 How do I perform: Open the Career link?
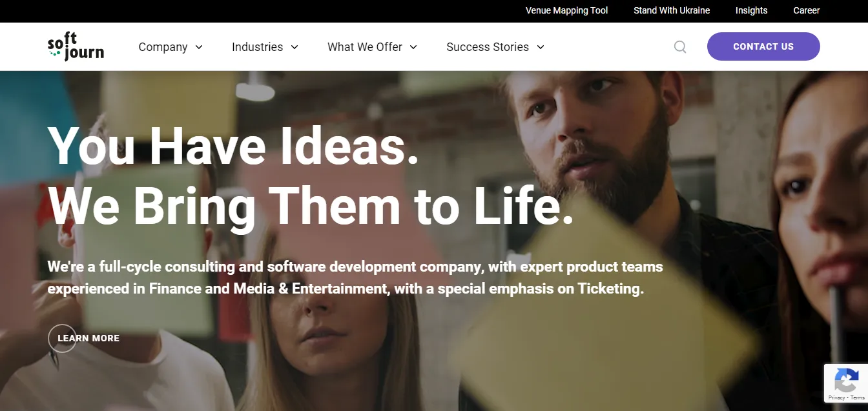(x=807, y=10)
